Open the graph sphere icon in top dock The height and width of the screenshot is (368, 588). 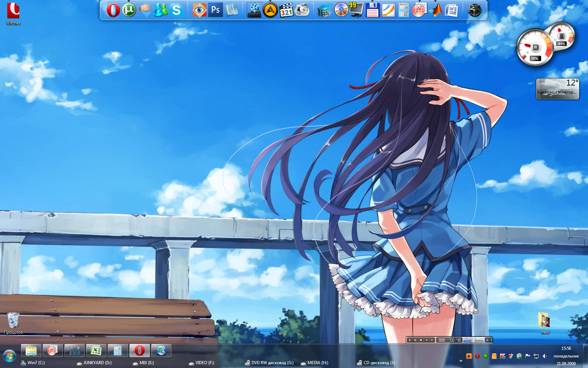(x=419, y=10)
